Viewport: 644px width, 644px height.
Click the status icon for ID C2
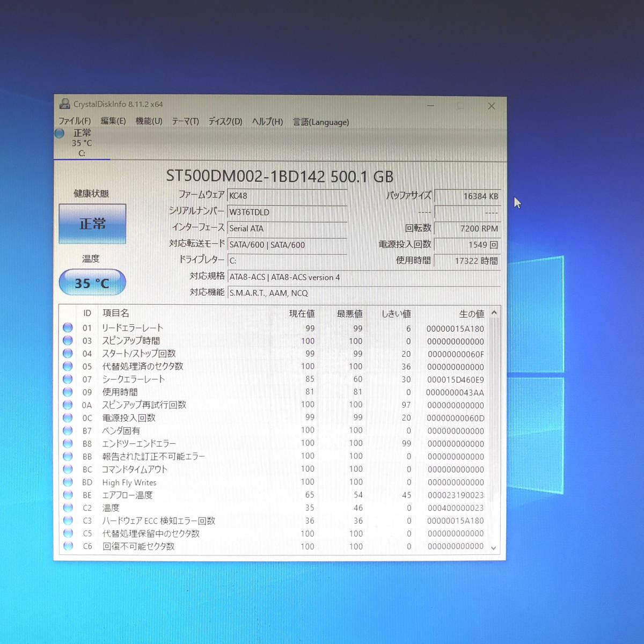point(68,508)
